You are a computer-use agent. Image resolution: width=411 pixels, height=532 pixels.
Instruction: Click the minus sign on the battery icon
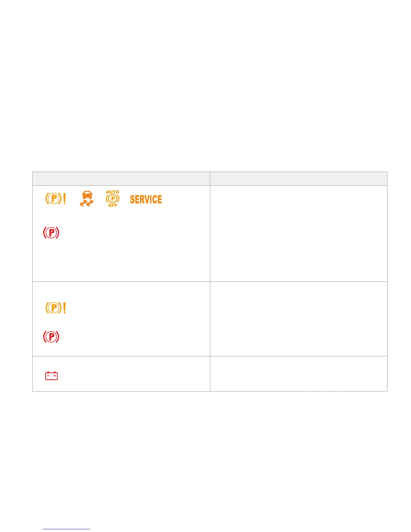(x=48, y=376)
